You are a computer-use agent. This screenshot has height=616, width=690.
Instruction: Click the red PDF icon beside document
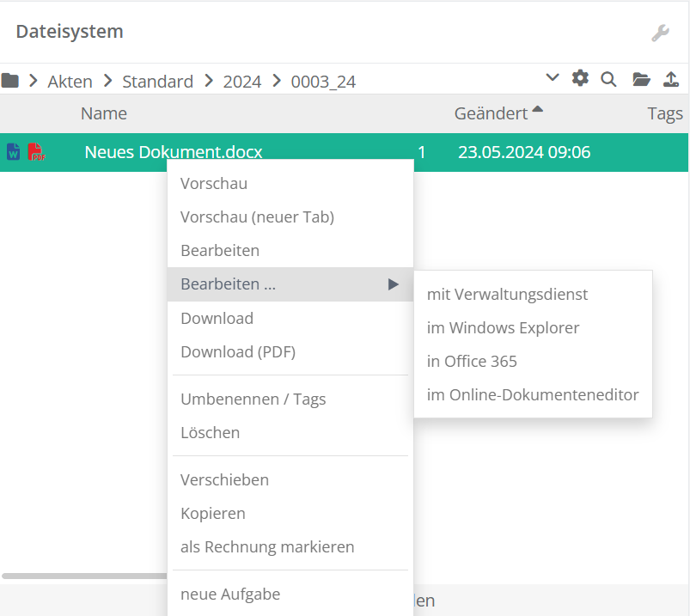pos(36,152)
